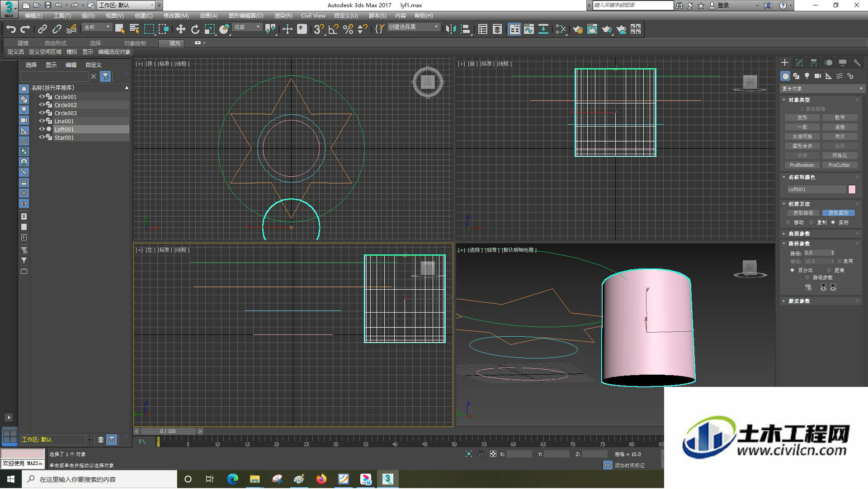The image size is (868, 489).
Task: Click the Loft001 name input field
Action: click(816, 190)
